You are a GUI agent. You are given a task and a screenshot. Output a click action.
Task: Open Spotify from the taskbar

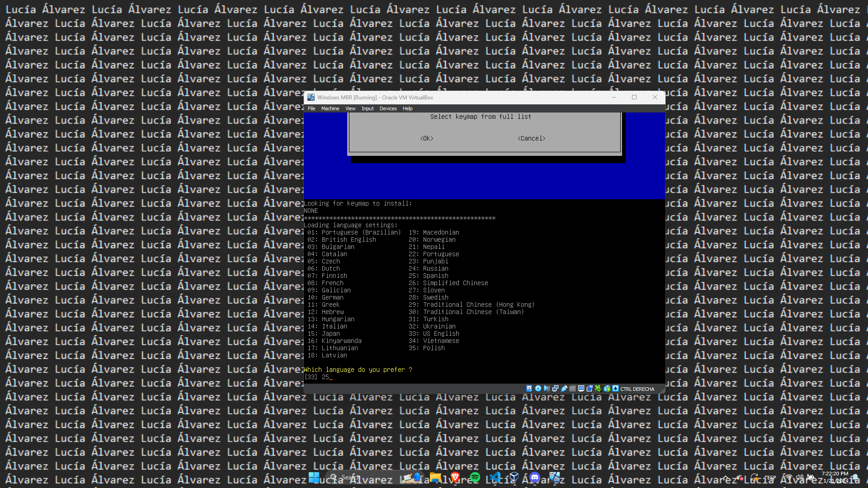point(475,477)
